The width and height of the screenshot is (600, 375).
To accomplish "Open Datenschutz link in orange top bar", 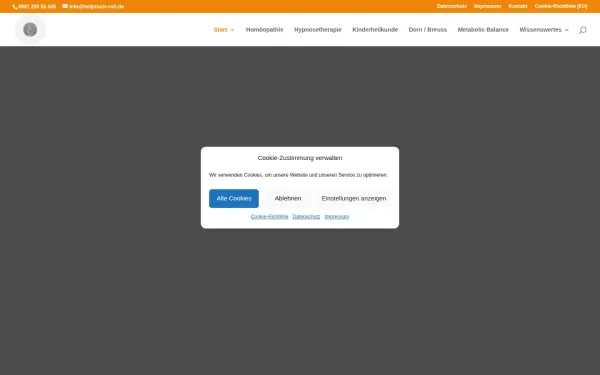I will click(452, 6).
